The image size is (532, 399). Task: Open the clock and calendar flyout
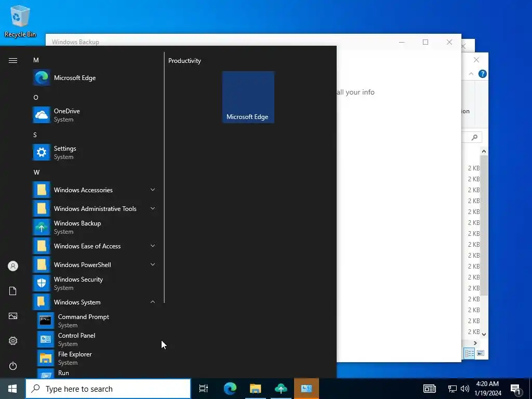click(x=488, y=389)
